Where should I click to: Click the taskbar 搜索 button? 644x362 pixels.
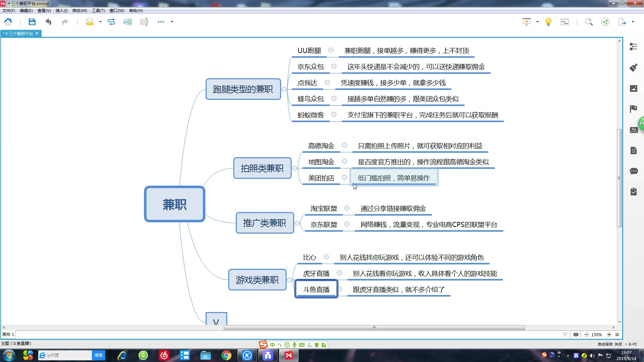(x=99, y=355)
